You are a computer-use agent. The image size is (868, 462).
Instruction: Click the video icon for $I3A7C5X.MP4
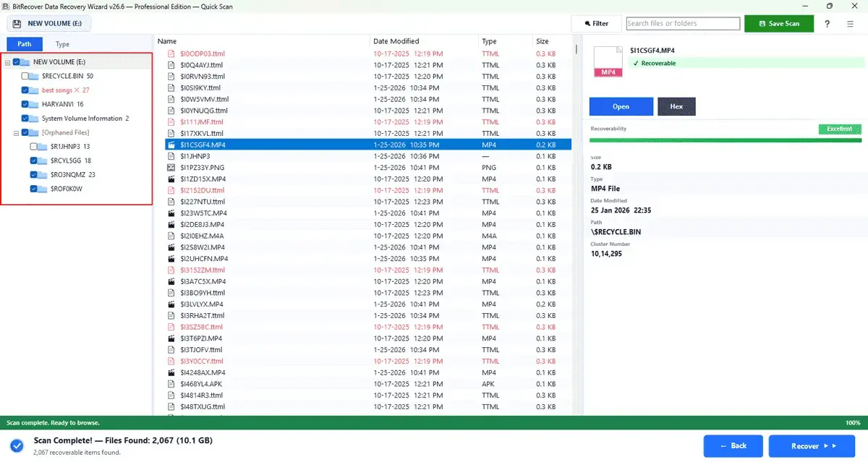tap(171, 281)
